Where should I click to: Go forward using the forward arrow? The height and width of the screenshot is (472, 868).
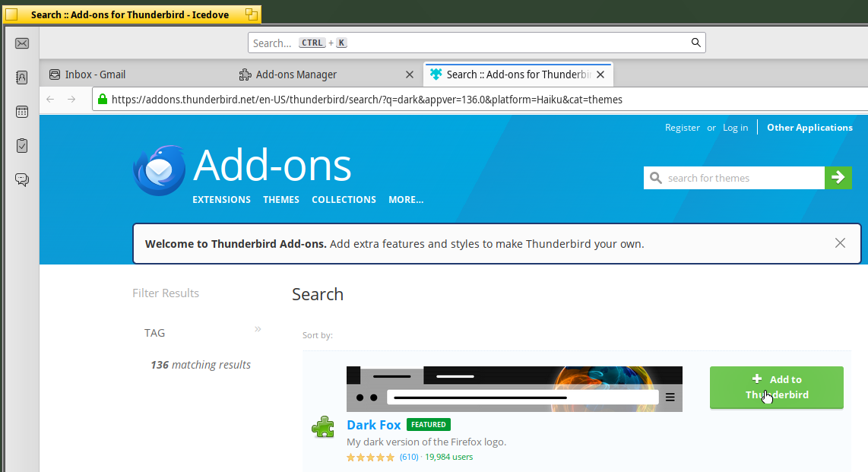point(71,99)
